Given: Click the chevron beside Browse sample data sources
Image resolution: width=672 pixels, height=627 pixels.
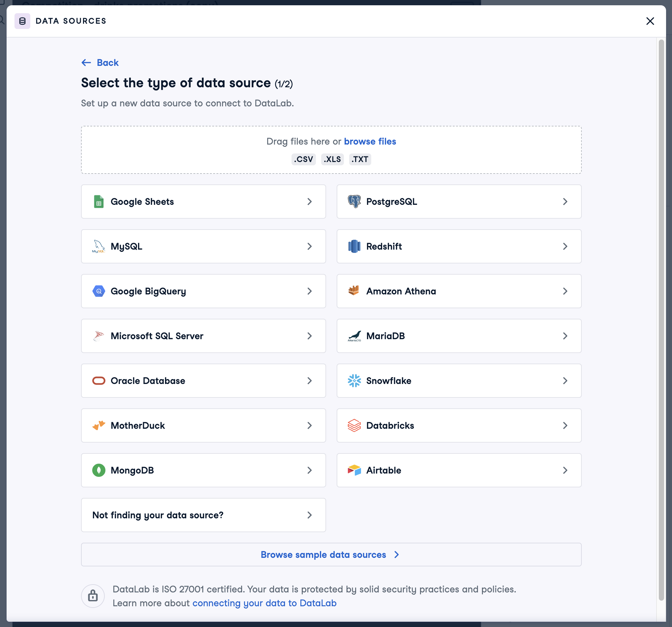Looking at the screenshot, I should (x=397, y=555).
